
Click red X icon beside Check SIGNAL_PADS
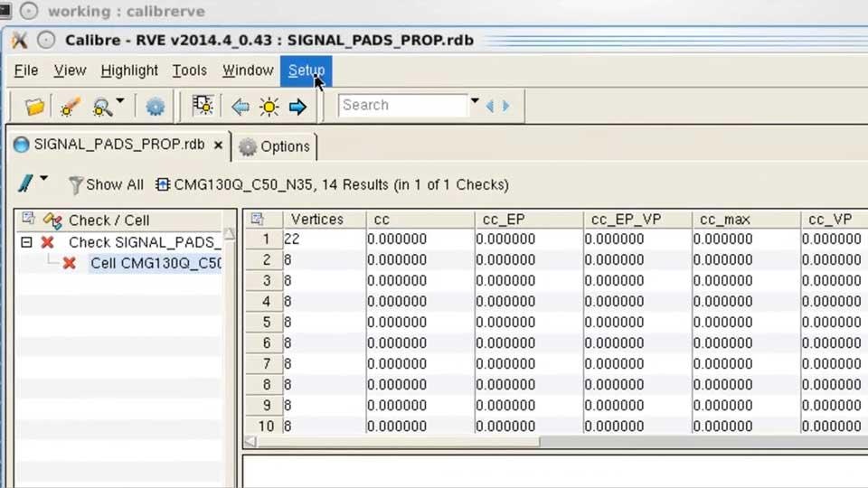(x=48, y=242)
